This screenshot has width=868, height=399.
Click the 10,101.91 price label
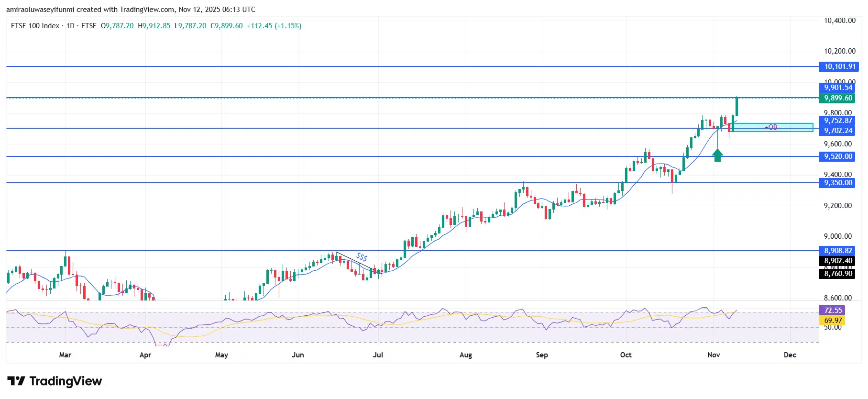[839, 66]
